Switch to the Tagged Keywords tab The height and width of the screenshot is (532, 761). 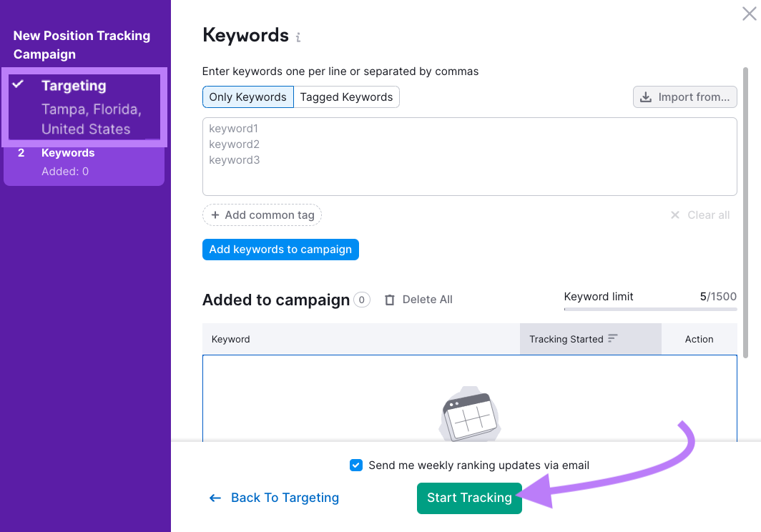(347, 97)
